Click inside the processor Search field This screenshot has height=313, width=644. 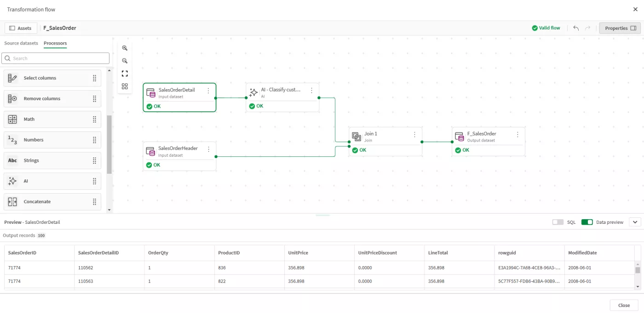coord(55,58)
